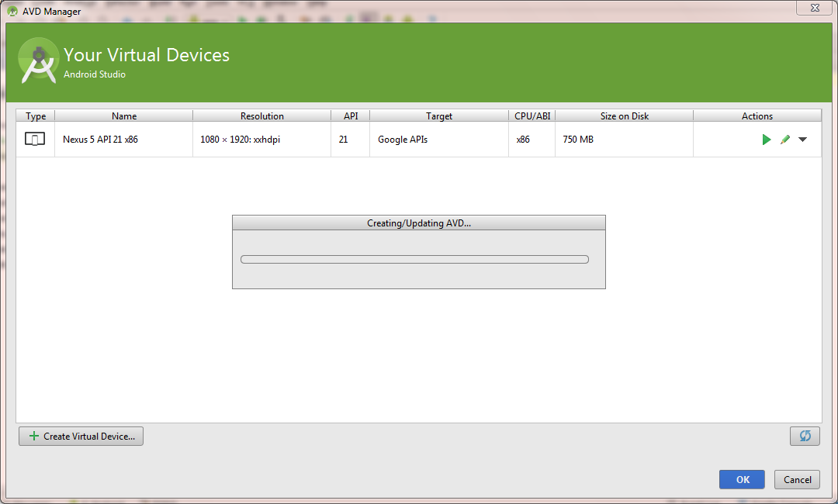Click the AVD Manager title bar icon

coord(12,11)
